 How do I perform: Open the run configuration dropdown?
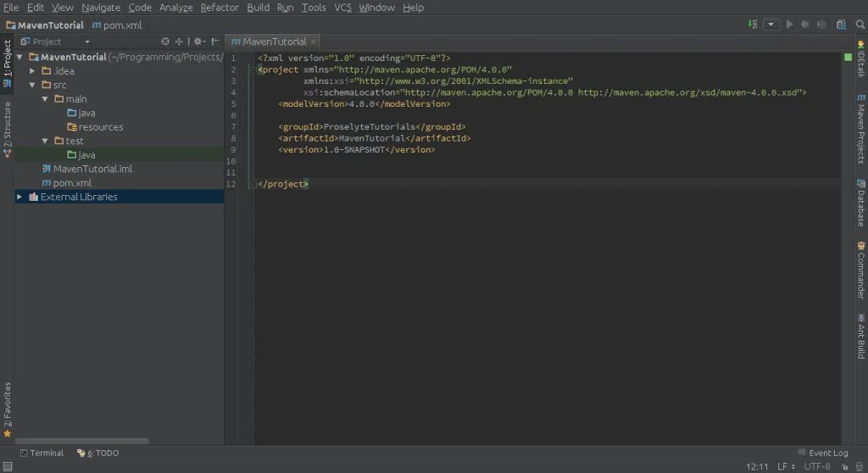(771, 25)
